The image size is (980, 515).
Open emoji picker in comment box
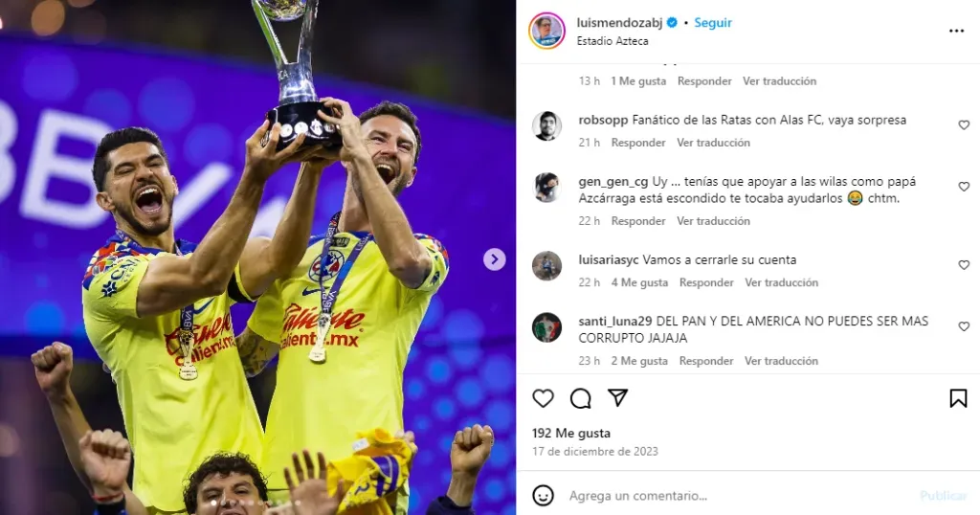pos(544,496)
